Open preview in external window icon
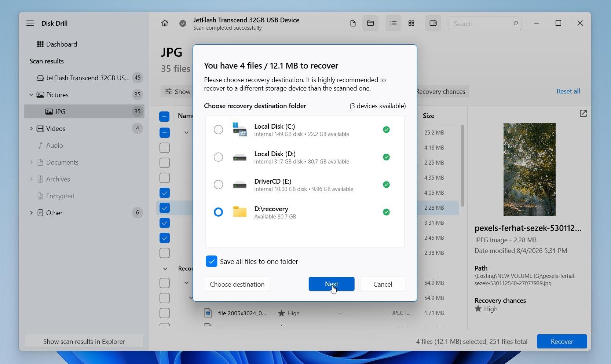The width and height of the screenshot is (611, 364). pyautogui.click(x=583, y=114)
